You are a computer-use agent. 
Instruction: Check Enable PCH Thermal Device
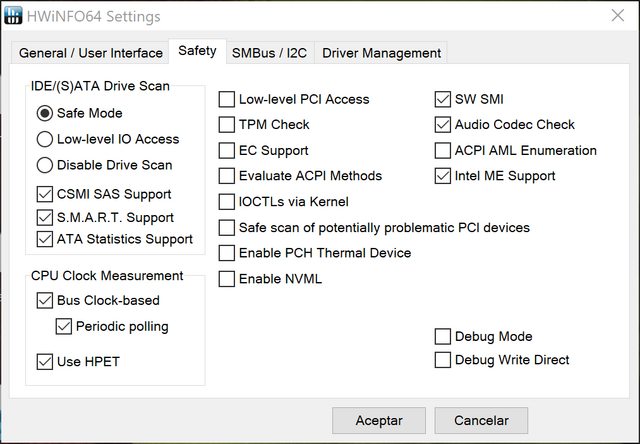tap(227, 253)
